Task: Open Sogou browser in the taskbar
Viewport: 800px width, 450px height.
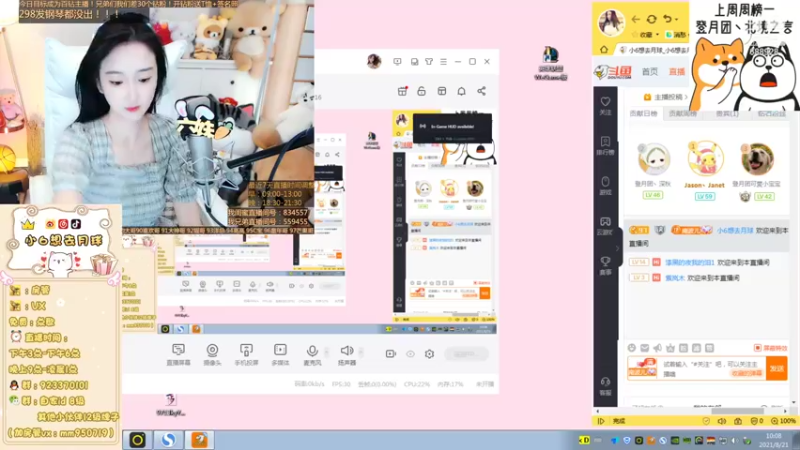Action: pyautogui.click(x=168, y=440)
